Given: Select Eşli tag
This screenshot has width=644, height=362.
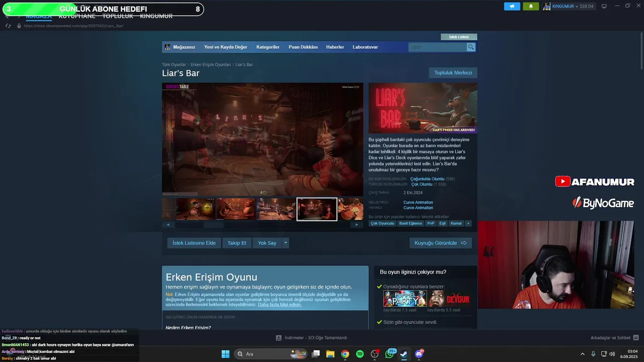Looking at the screenshot, I should 443,223.
